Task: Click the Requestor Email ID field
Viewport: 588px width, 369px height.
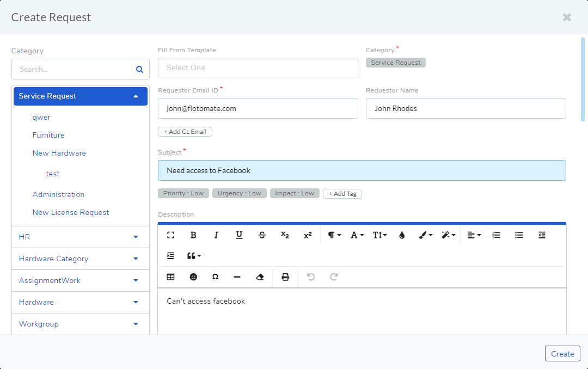Action: tap(258, 108)
